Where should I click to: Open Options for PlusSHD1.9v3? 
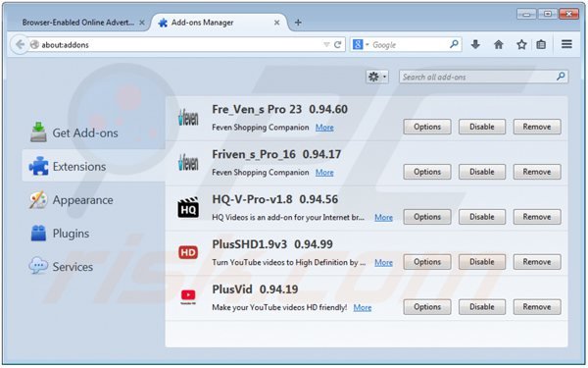tap(427, 262)
